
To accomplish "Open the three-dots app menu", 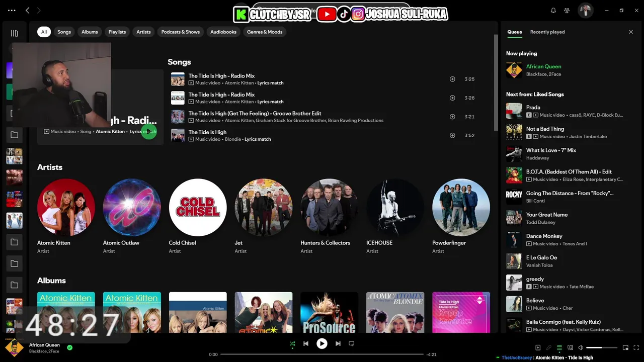I will (12, 10).
